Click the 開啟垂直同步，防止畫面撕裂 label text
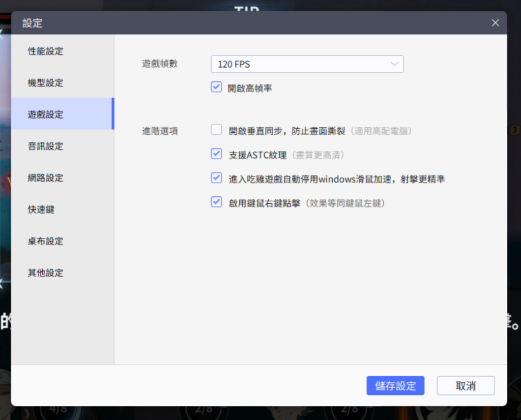The width and height of the screenshot is (521, 420). pyautogui.click(x=287, y=131)
